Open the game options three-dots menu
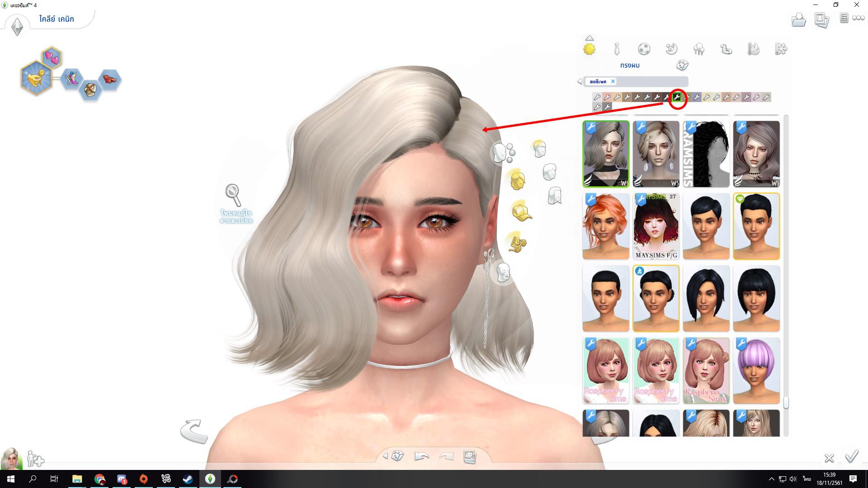Viewport: 868px width, 488px height. click(859, 18)
